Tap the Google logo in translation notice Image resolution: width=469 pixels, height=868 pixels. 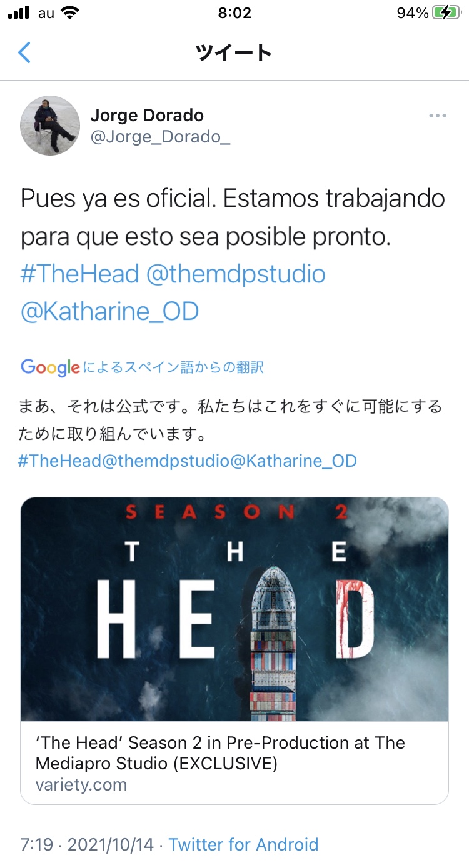50,367
